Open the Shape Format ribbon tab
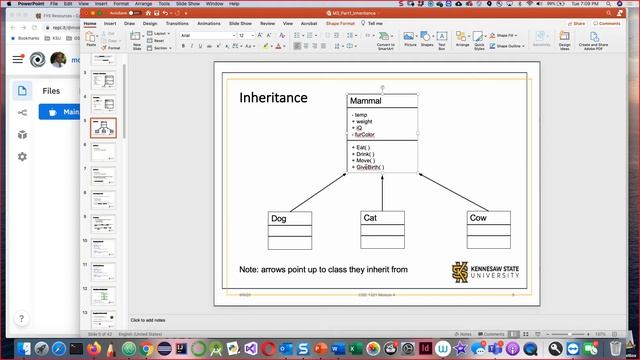The width and height of the screenshot is (640, 360). [x=340, y=24]
